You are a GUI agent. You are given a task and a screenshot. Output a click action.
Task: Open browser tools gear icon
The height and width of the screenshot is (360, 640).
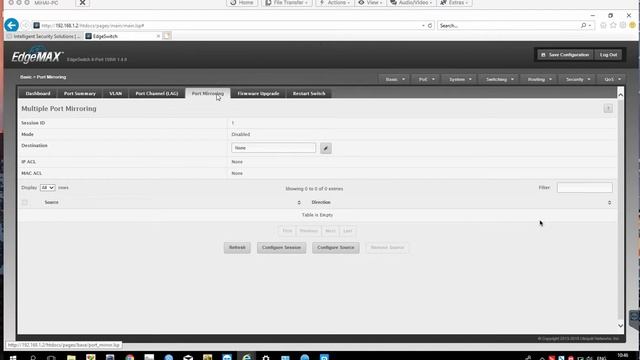point(623,25)
